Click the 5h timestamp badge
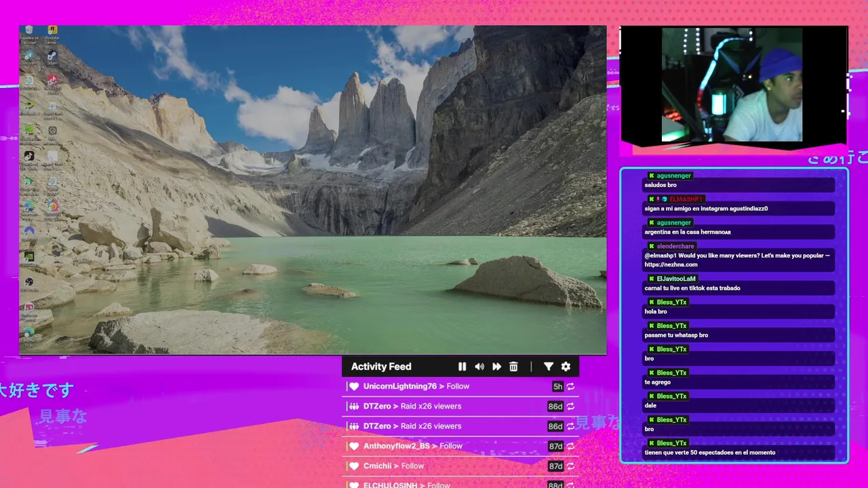The image size is (868, 488). (557, 387)
